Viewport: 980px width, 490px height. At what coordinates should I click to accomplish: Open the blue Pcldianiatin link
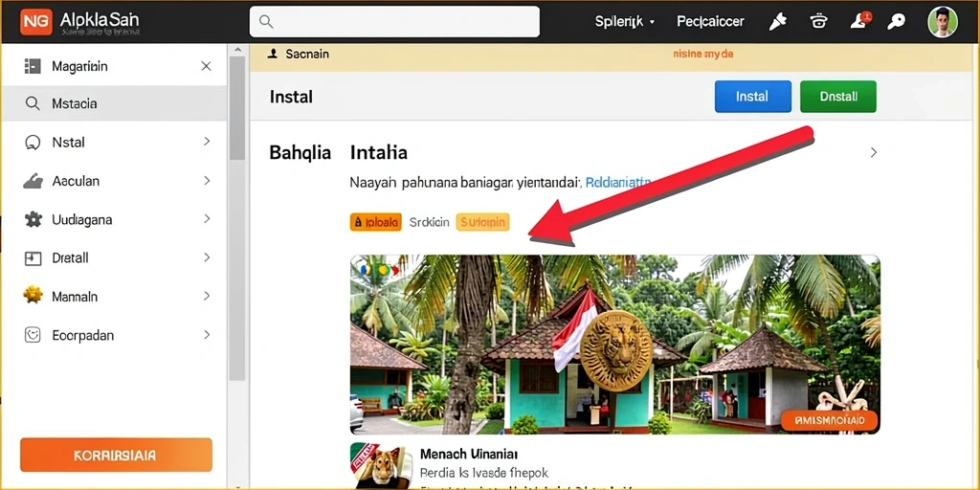tap(617, 183)
